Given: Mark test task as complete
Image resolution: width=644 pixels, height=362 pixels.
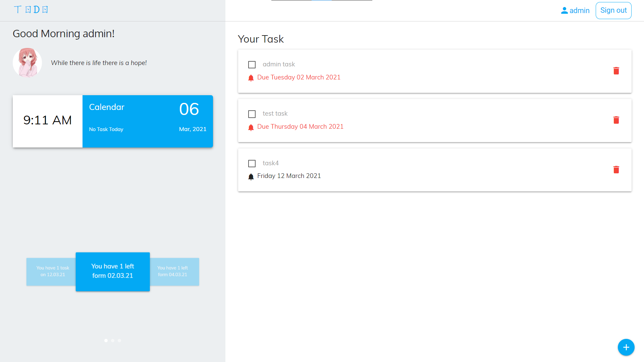Looking at the screenshot, I should tap(252, 114).
